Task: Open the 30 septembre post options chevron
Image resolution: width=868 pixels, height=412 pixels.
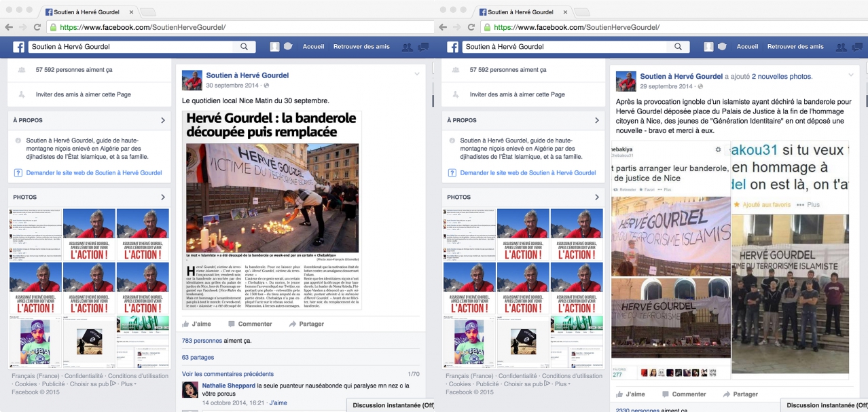Action: coord(417,73)
